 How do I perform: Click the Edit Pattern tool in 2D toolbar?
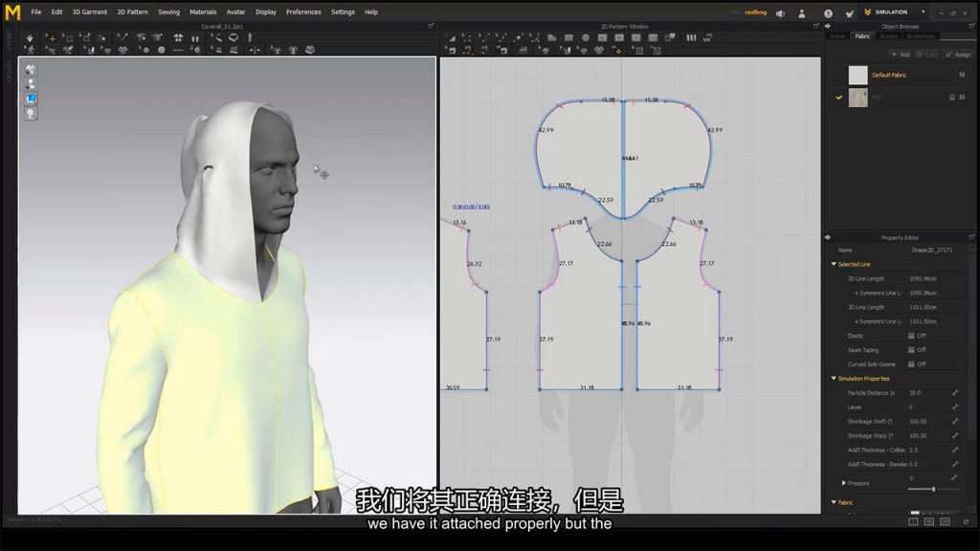[467, 38]
